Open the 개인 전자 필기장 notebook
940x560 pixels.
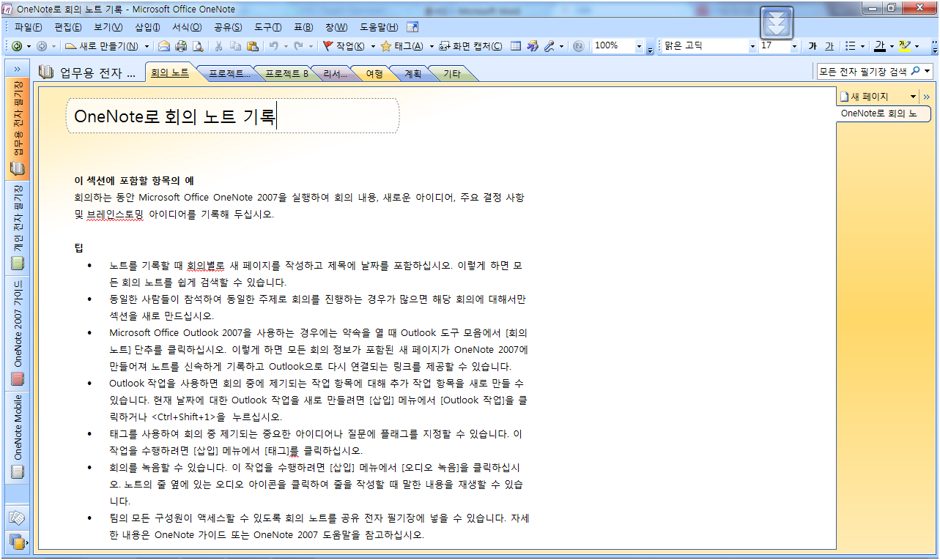click(x=18, y=228)
